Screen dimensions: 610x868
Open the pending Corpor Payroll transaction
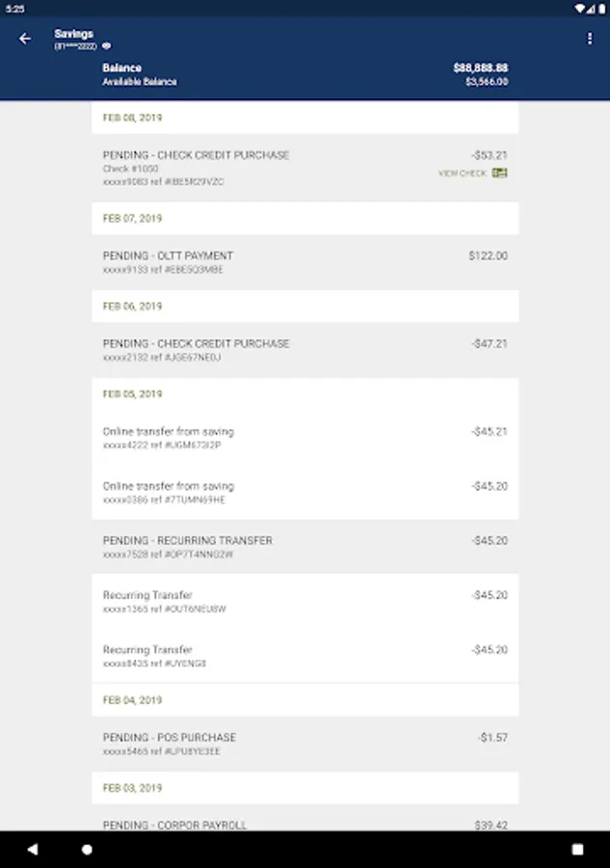(x=305, y=823)
